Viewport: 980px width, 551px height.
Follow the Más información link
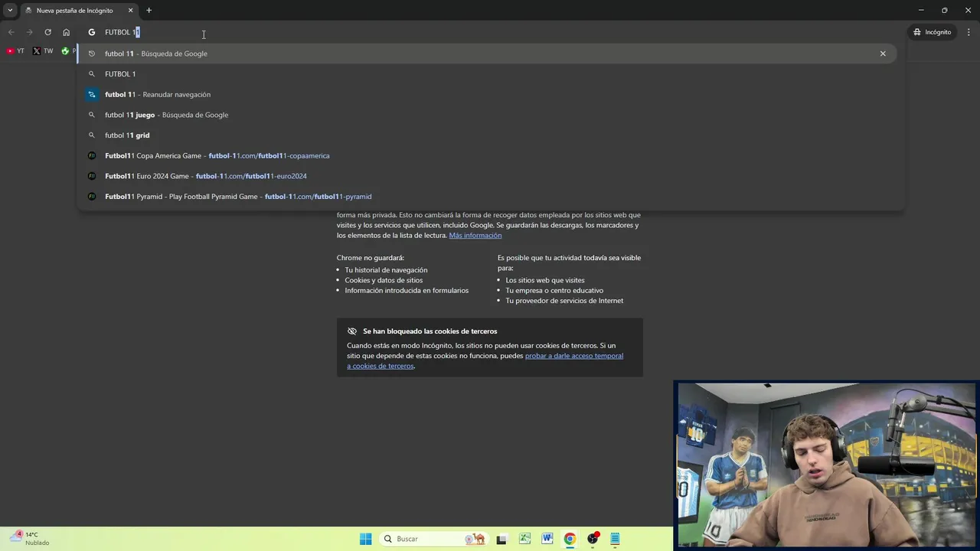[475, 236]
